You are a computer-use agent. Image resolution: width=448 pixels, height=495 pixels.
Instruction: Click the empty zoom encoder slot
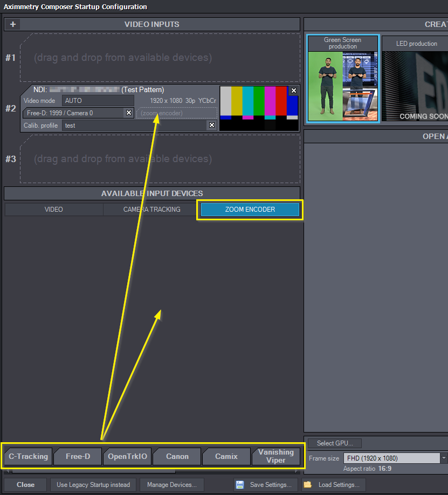[177, 113]
